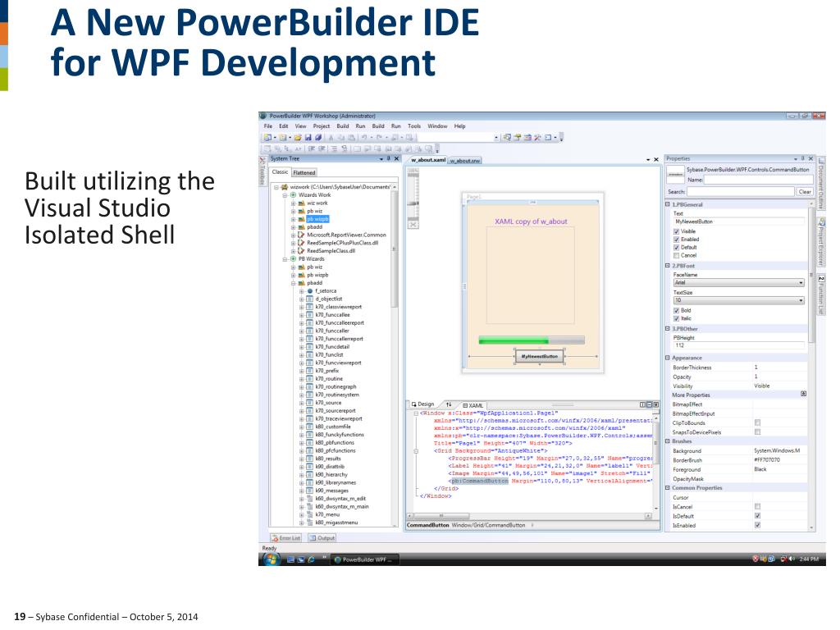This screenshot has width=840, height=630.
Task: Switch to the Flattened tab
Action: click(304, 172)
